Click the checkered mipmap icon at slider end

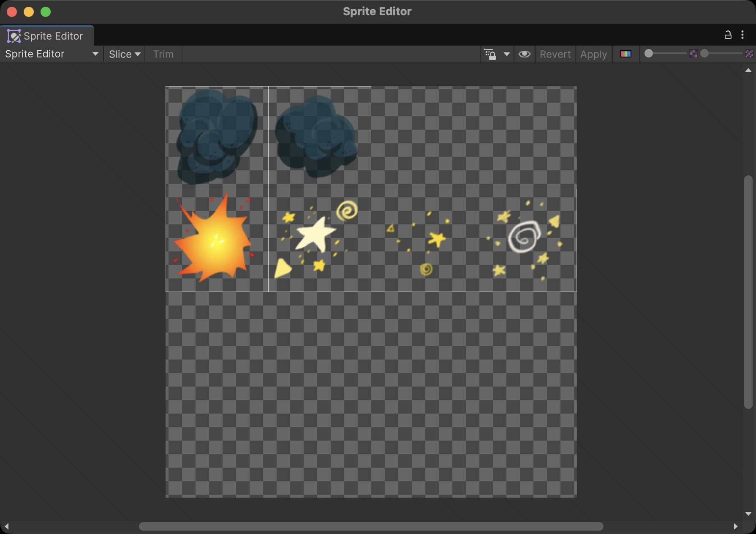click(x=750, y=54)
